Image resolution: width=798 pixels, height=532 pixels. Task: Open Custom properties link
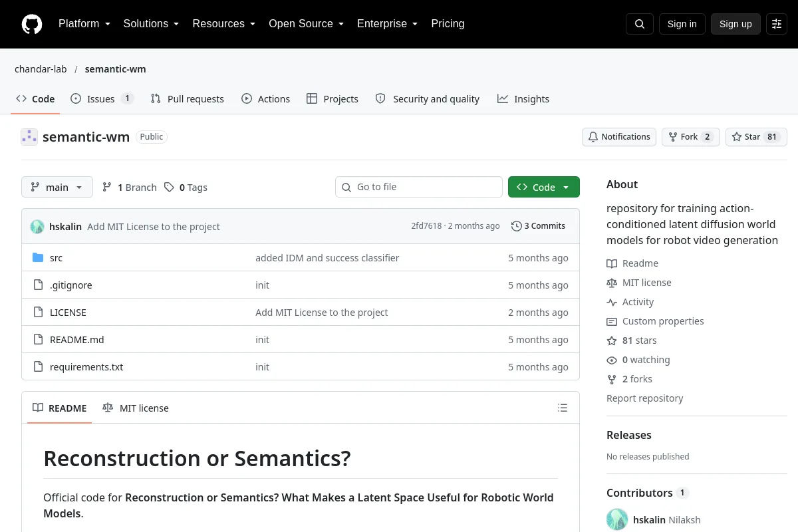(655, 321)
